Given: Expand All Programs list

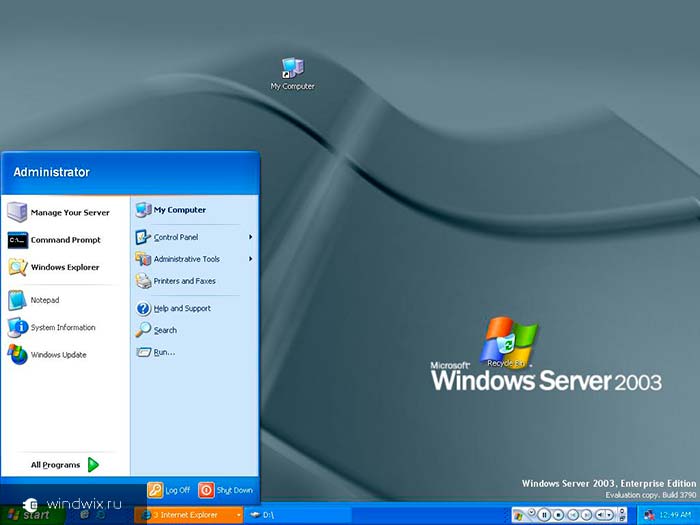Looking at the screenshot, I should 65,465.
